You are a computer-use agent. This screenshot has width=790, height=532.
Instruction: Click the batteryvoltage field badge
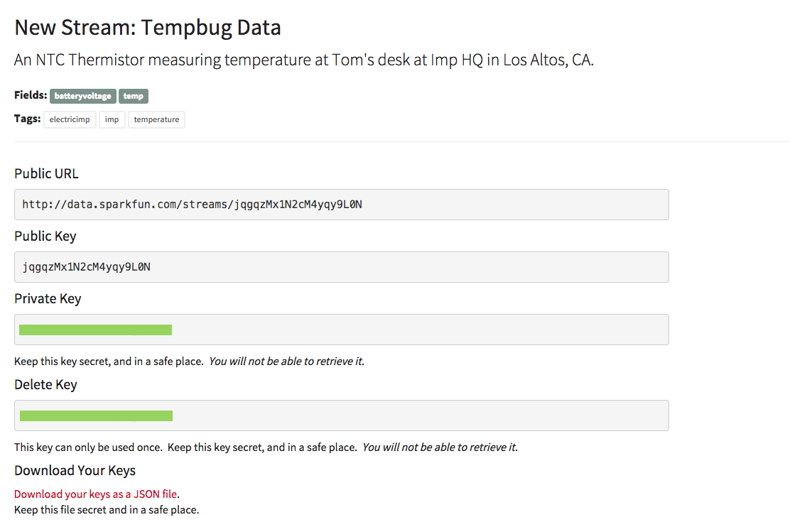(x=82, y=96)
